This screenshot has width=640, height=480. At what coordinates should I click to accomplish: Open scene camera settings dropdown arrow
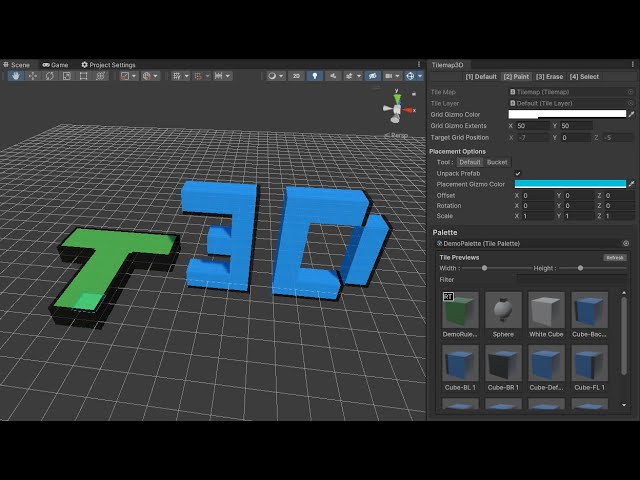pyautogui.click(x=398, y=76)
